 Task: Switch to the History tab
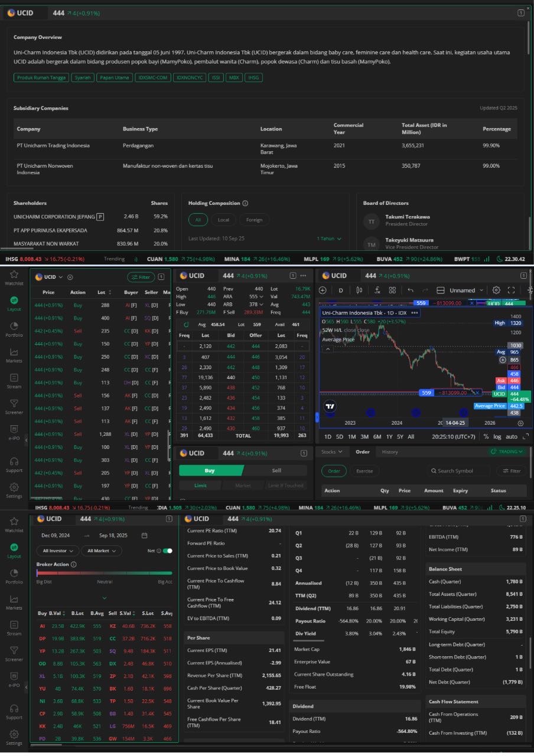pos(390,452)
